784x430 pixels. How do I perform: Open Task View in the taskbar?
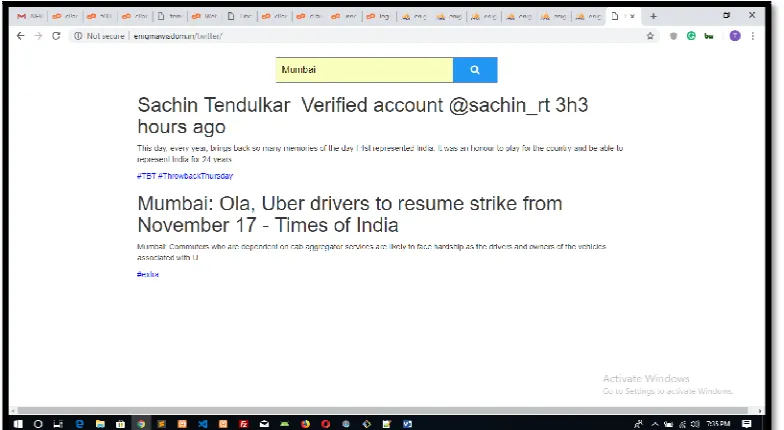58,424
